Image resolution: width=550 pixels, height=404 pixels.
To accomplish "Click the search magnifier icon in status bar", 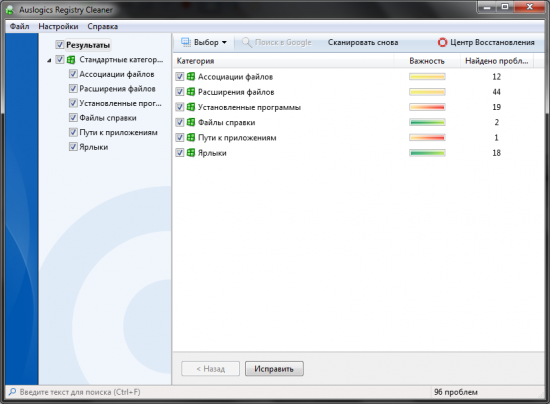I will pyautogui.click(x=12, y=392).
